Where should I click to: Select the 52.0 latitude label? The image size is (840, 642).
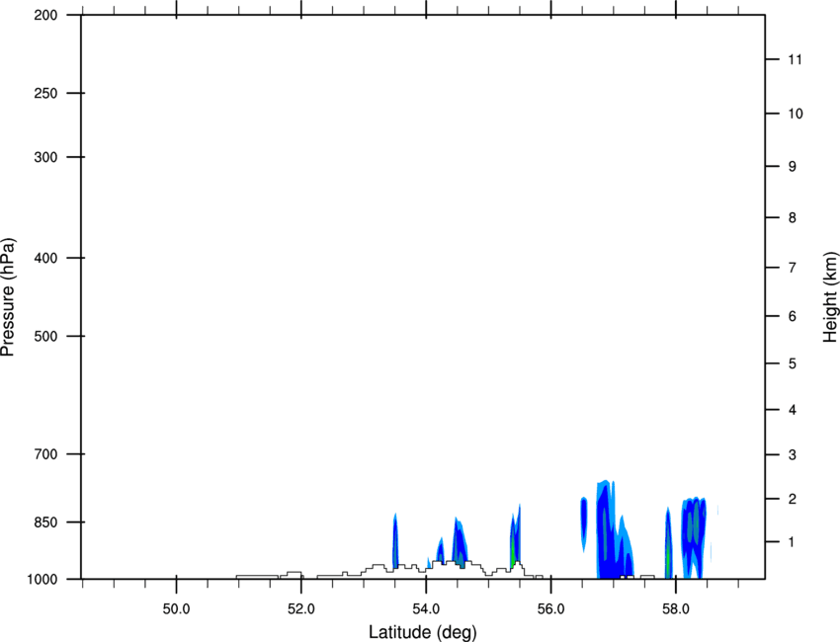pos(301,609)
